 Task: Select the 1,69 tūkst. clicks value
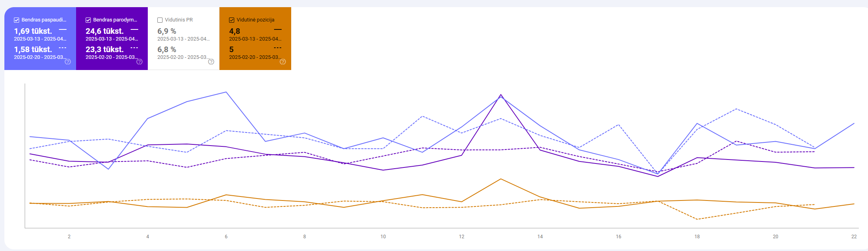coord(33,31)
